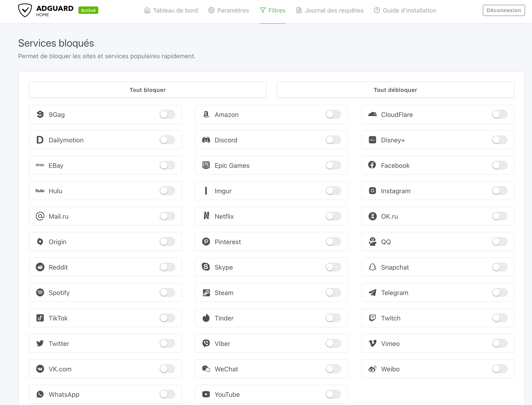This screenshot has width=532, height=405.
Task: Click the Weibo logo icon
Action: click(x=372, y=369)
